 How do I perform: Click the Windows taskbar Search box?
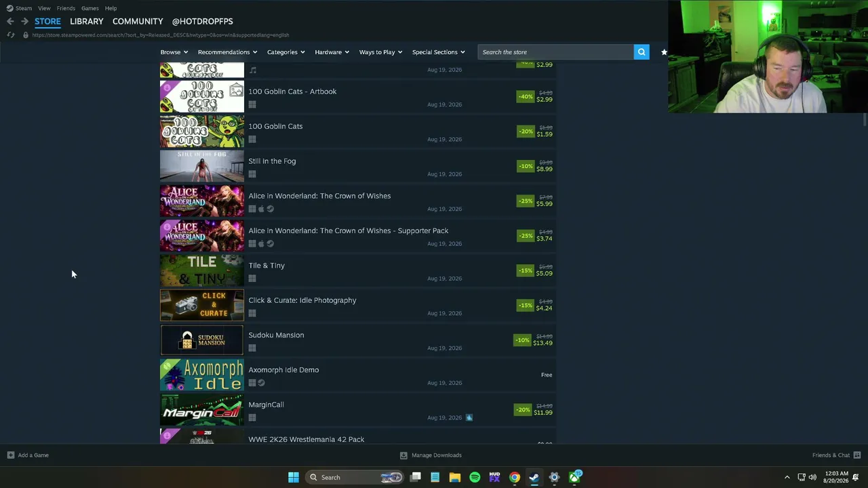355,477
